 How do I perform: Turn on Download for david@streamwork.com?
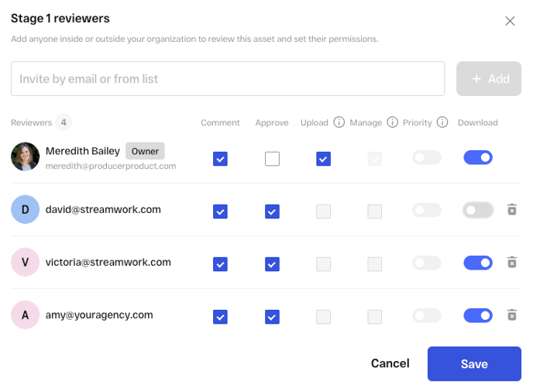click(478, 210)
